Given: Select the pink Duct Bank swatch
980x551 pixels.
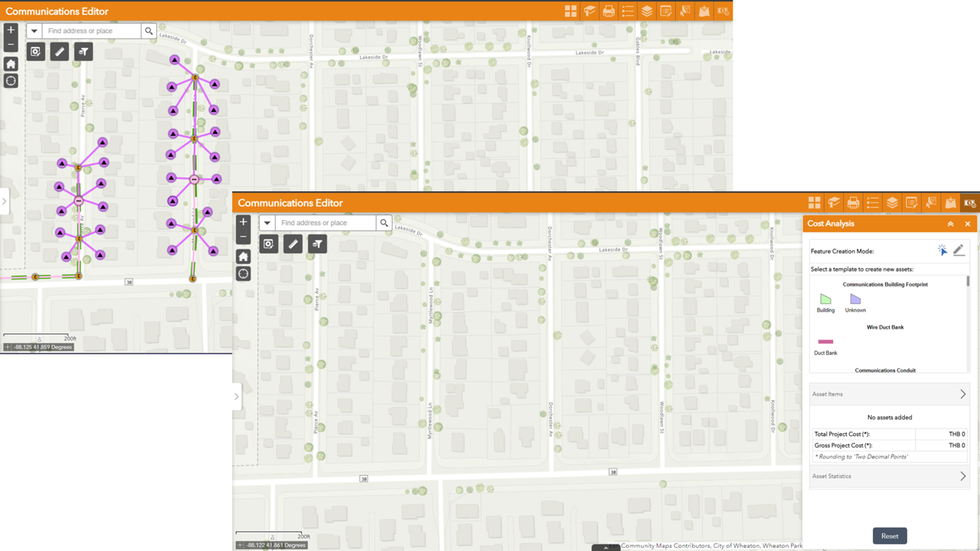Looking at the screenshot, I should tap(825, 341).
